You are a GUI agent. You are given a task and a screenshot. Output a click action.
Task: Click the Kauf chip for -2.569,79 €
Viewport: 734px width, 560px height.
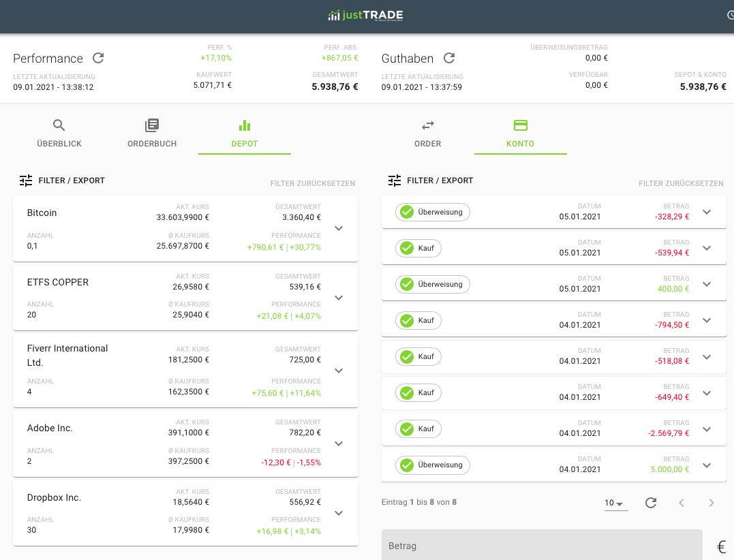pos(418,429)
